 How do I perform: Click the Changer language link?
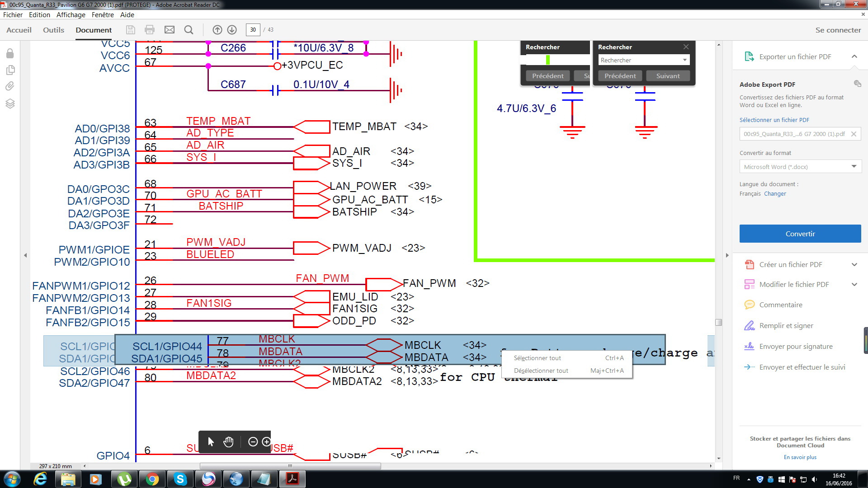pos(775,193)
